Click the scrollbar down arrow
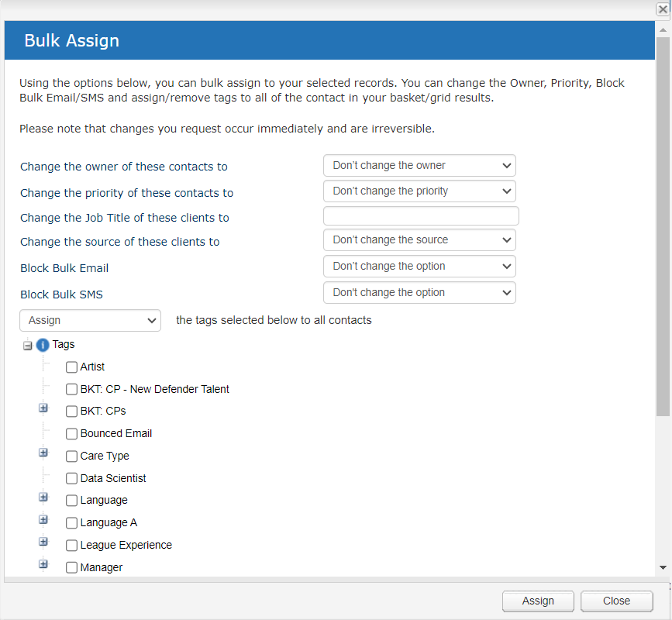This screenshot has height=620, width=672. (x=663, y=568)
